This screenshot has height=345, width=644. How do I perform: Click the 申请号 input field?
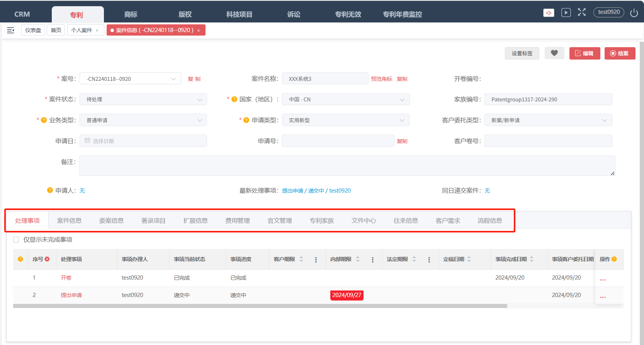338,141
